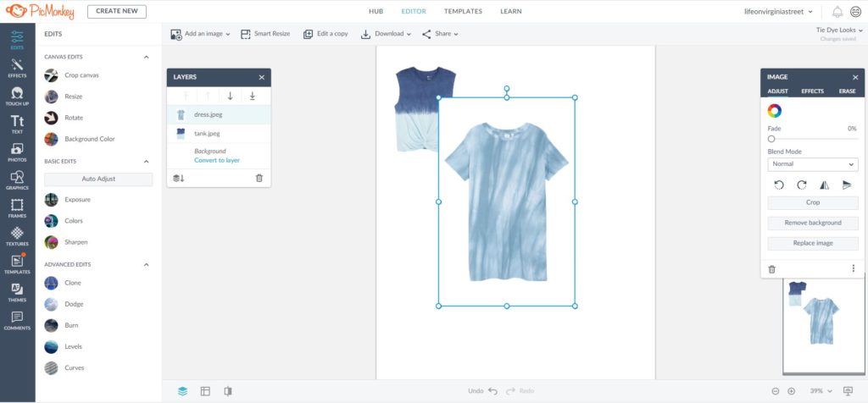The width and height of the screenshot is (868, 403).
Task: Delete selected layer with trash icon
Action: (x=259, y=178)
